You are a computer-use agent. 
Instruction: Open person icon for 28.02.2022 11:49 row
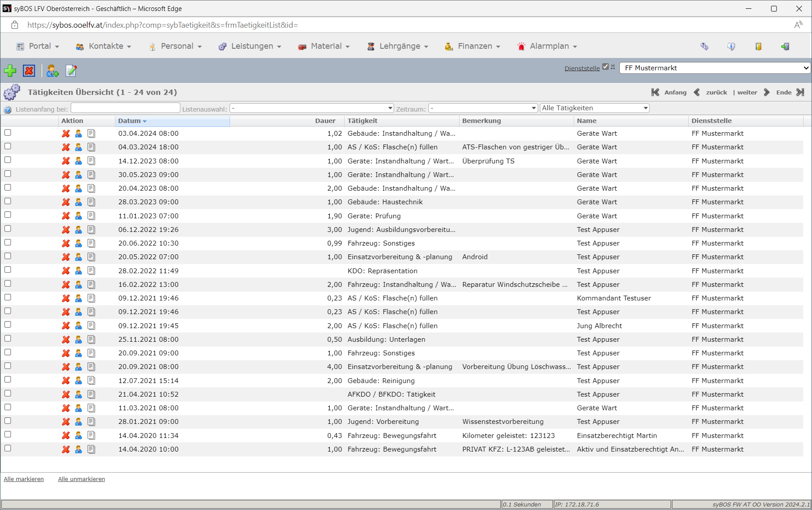[79, 271]
